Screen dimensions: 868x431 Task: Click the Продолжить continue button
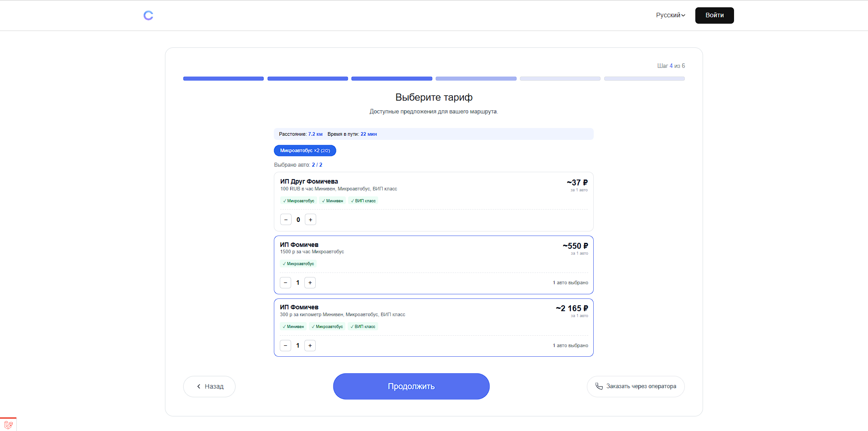411,386
